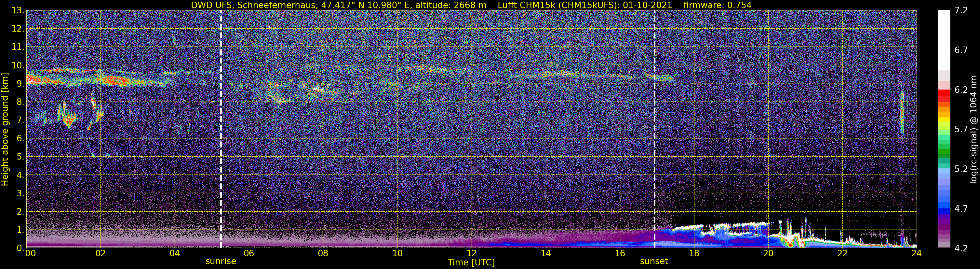Click the vertical cloud streak near 23:30 UTC

point(902,113)
